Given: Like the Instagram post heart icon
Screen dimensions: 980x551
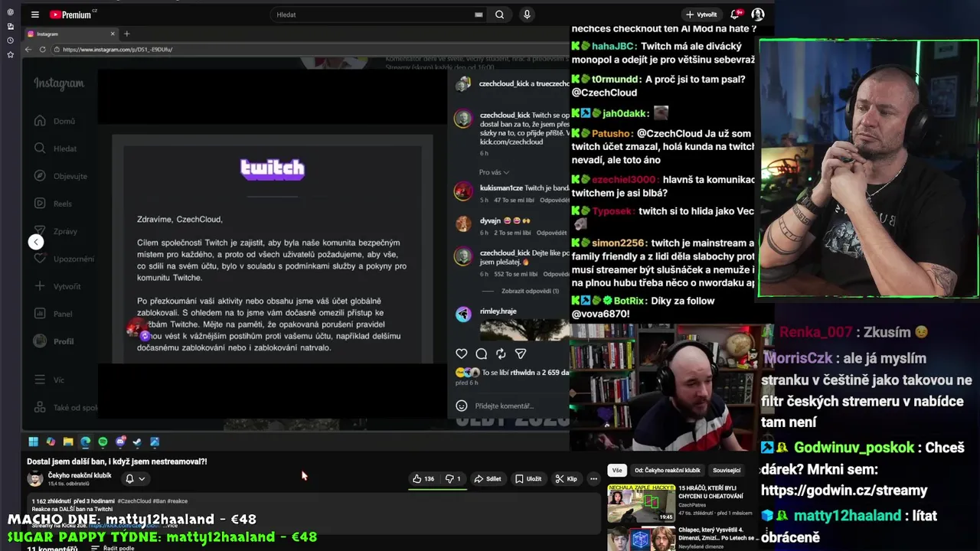Looking at the screenshot, I should [x=462, y=354].
